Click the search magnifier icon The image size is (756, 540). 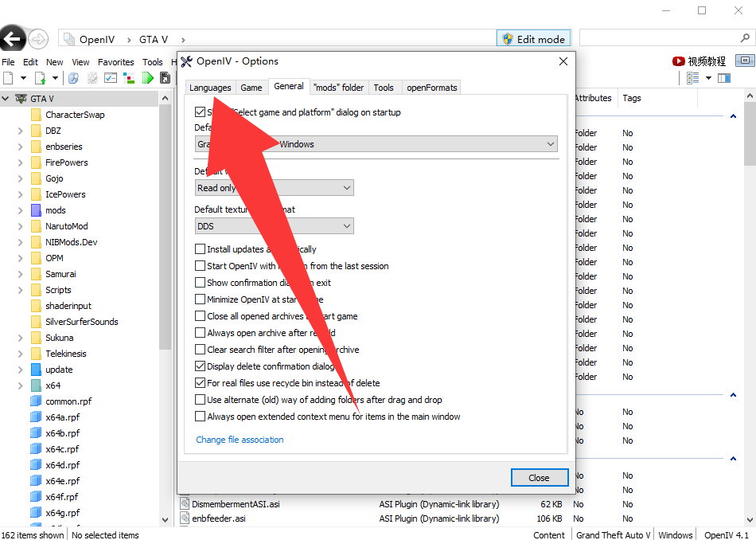pos(745,37)
